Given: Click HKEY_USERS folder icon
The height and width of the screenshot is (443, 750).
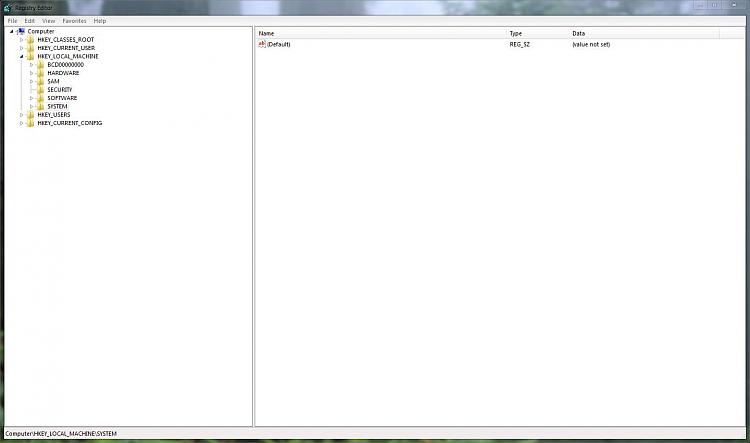Looking at the screenshot, I should [31, 115].
